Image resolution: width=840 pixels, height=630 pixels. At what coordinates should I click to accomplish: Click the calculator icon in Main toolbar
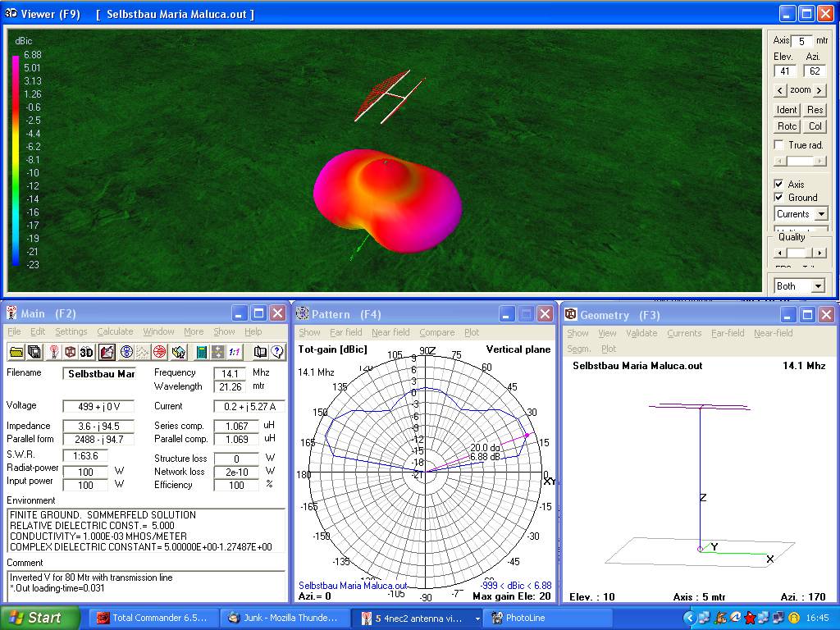[201, 352]
